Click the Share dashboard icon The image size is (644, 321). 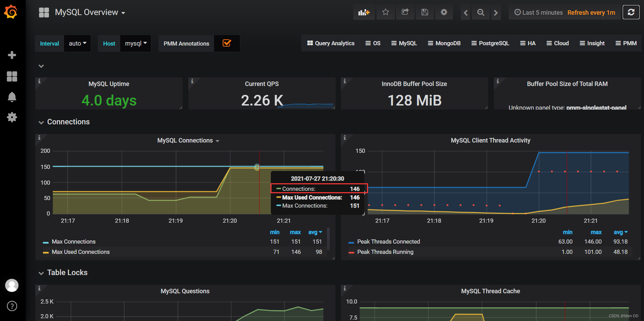tap(405, 12)
